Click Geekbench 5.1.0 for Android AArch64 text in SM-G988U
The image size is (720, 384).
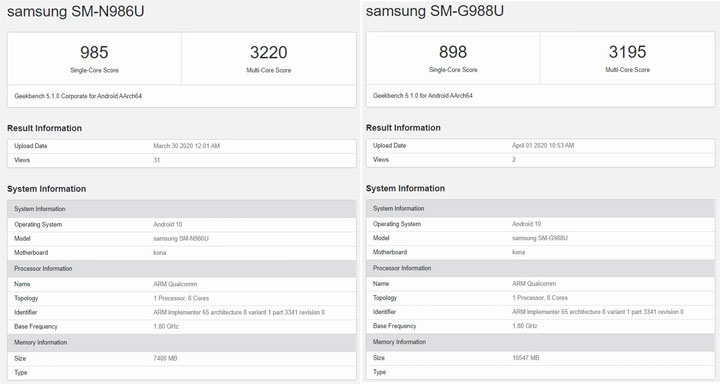pyautogui.click(x=422, y=96)
